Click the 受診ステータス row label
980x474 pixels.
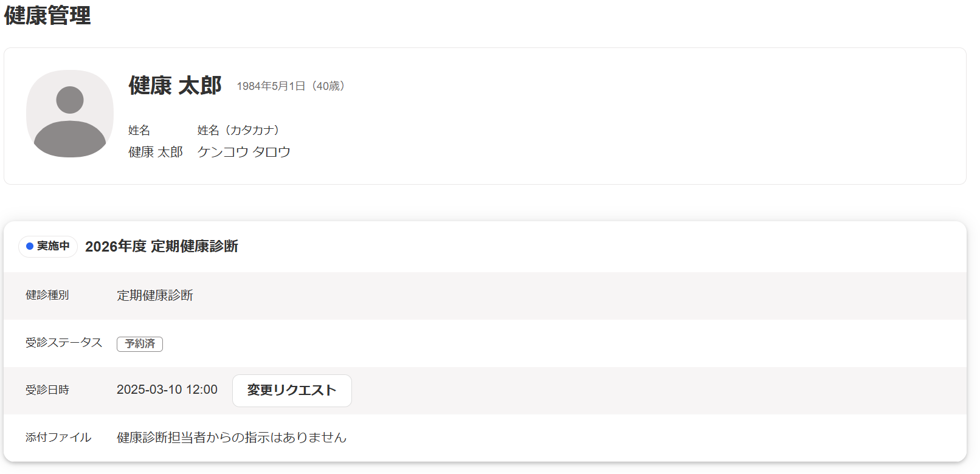pos(64,343)
